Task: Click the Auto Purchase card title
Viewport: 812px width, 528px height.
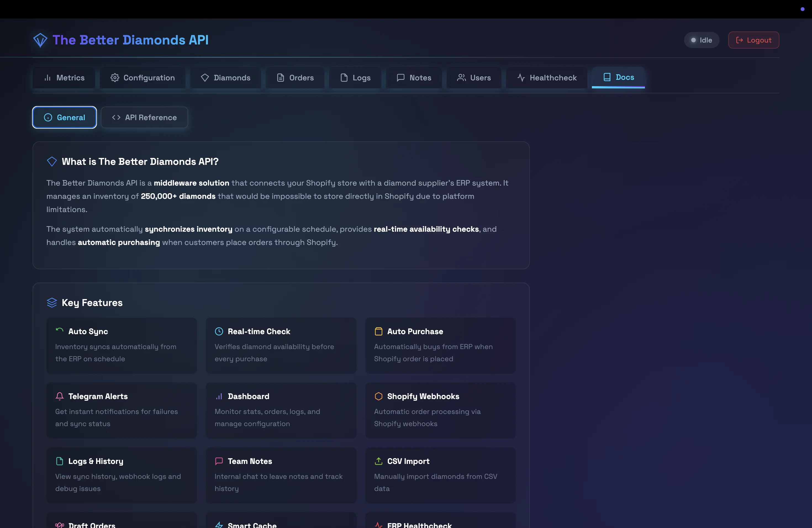Action: [x=415, y=331]
